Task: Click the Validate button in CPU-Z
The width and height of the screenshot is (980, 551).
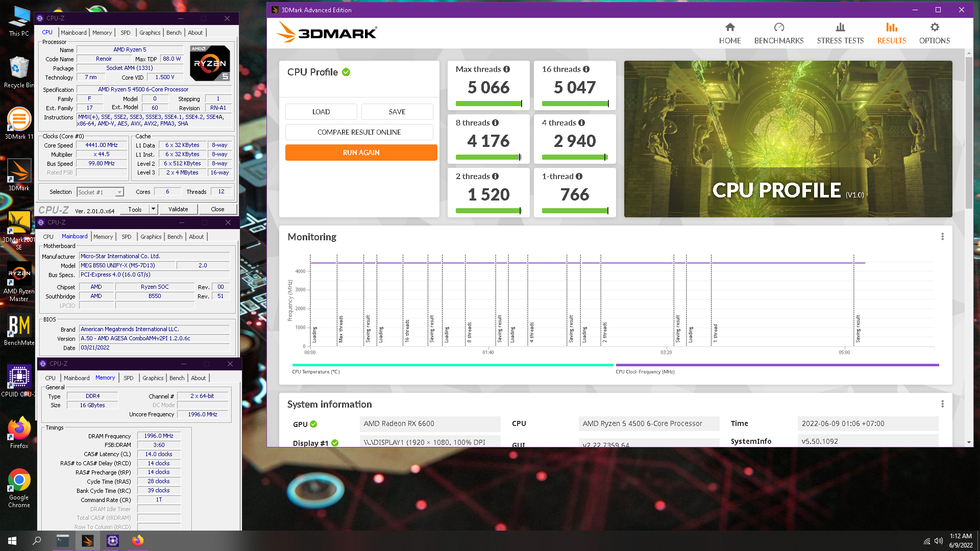Action: coord(178,209)
